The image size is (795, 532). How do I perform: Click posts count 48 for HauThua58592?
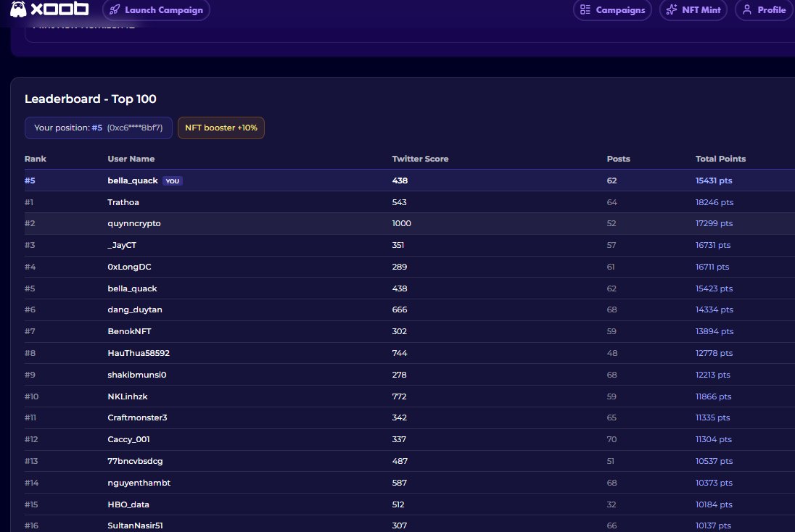pyautogui.click(x=612, y=353)
